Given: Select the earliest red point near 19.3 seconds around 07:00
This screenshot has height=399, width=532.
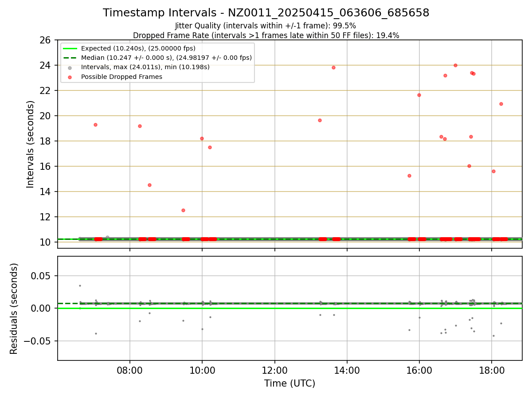Looking at the screenshot, I should coord(95,125).
